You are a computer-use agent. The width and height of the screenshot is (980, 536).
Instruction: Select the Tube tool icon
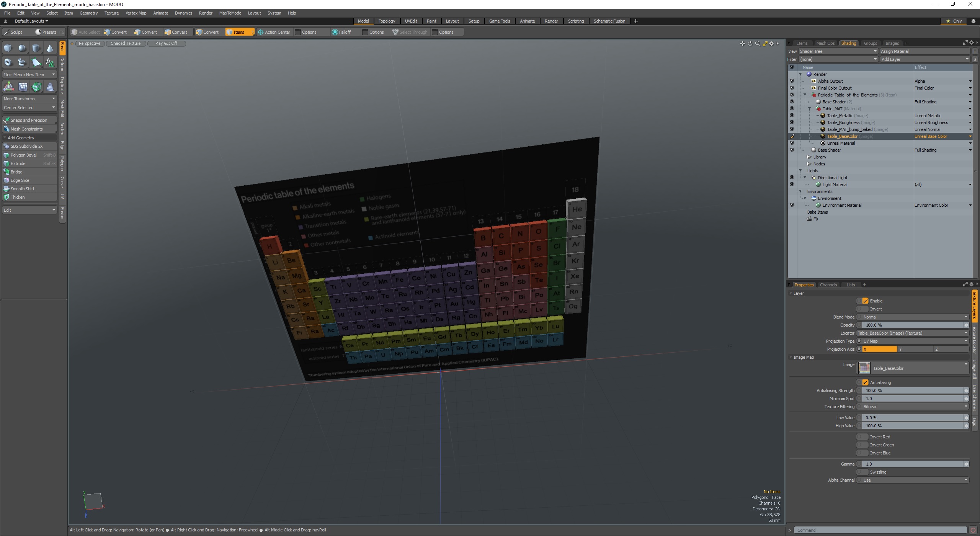[x=22, y=62]
